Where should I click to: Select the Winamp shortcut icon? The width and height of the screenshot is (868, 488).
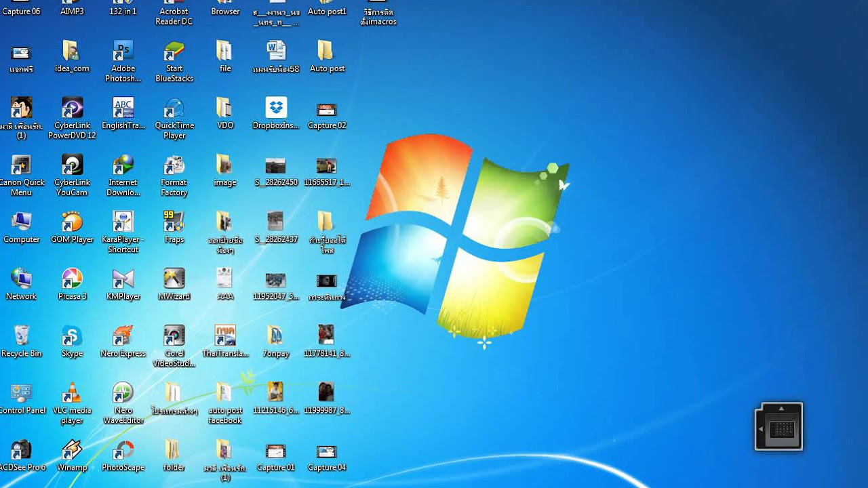[x=72, y=450]
